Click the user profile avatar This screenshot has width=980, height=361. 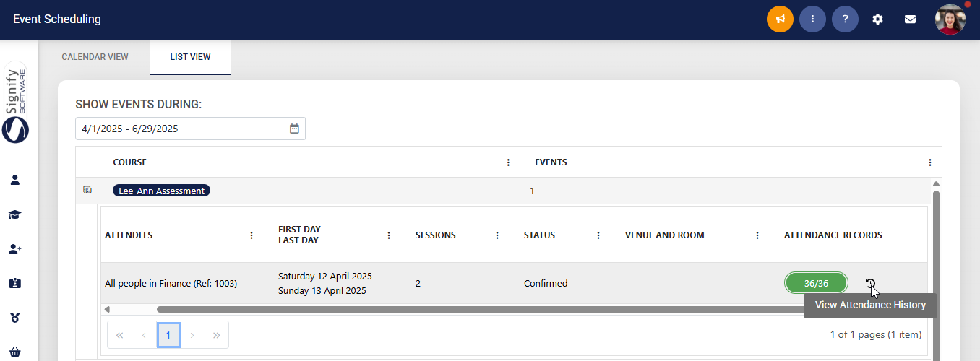pyautogui.click(x=950, y=19)
